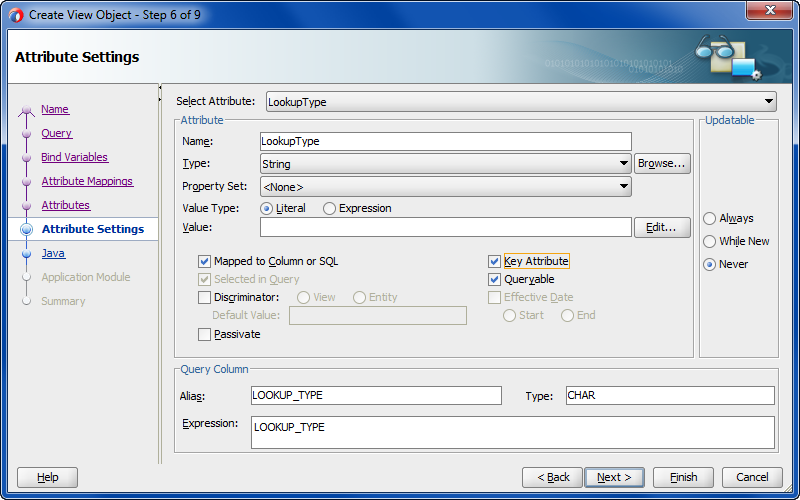
Task: Toggle the Effective Date checkbox
Action: tap(494, 297)
